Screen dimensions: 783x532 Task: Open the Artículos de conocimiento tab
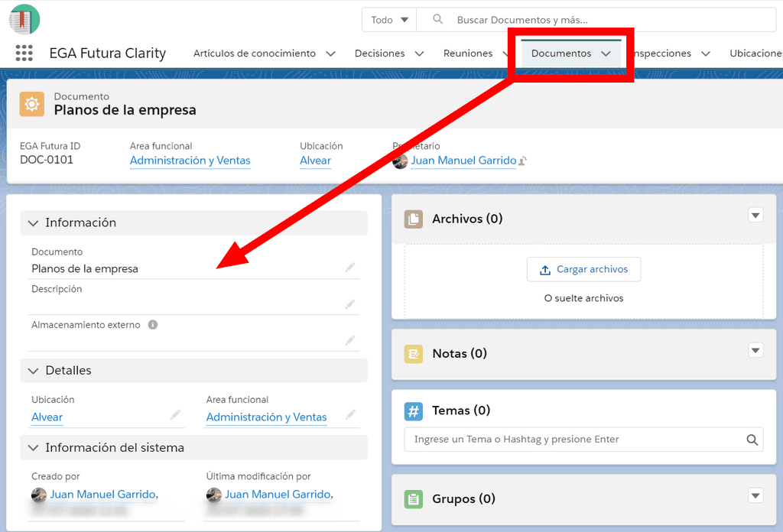[255, 54]
